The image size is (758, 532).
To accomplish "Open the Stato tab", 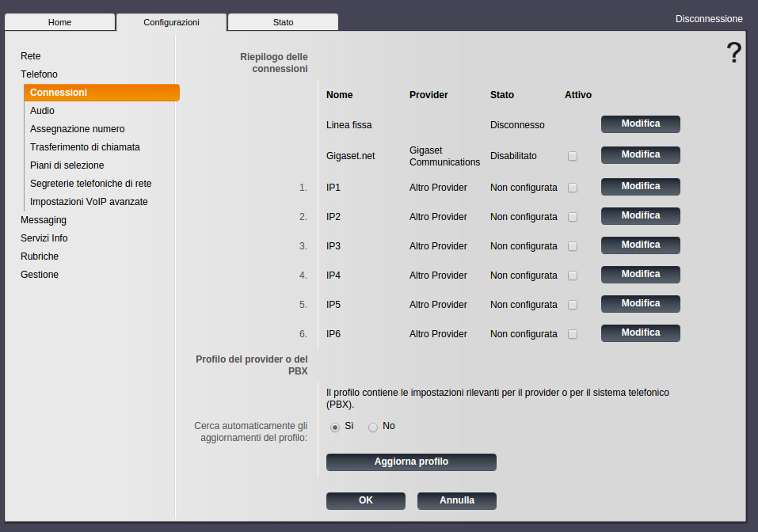I will pos(283,22).
